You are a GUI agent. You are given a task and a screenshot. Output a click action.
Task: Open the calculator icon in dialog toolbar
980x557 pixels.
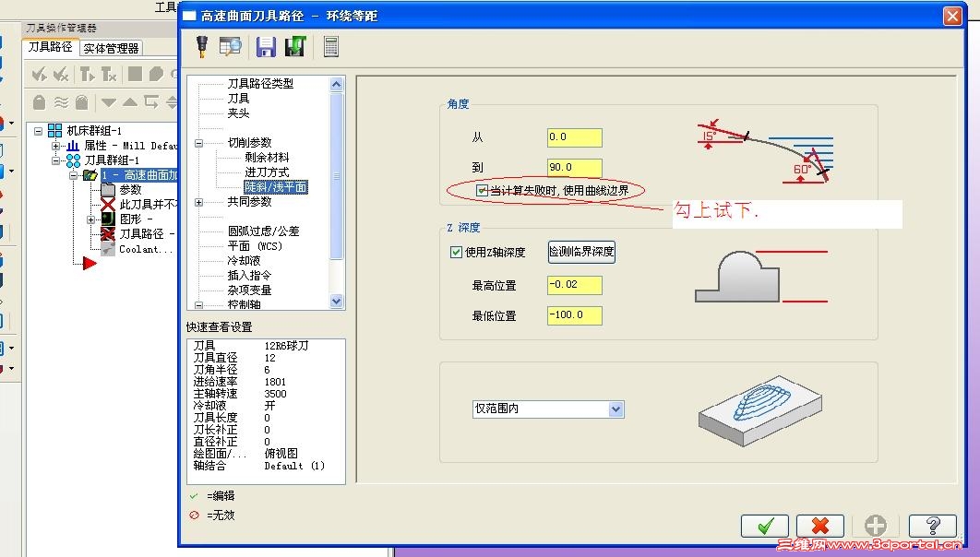(331, 47)
